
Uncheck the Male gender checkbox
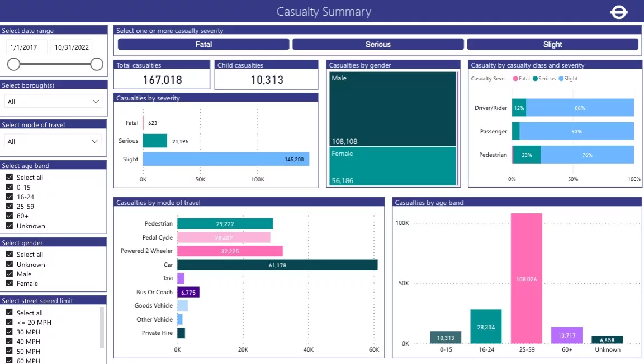click(x=10, y=274)
